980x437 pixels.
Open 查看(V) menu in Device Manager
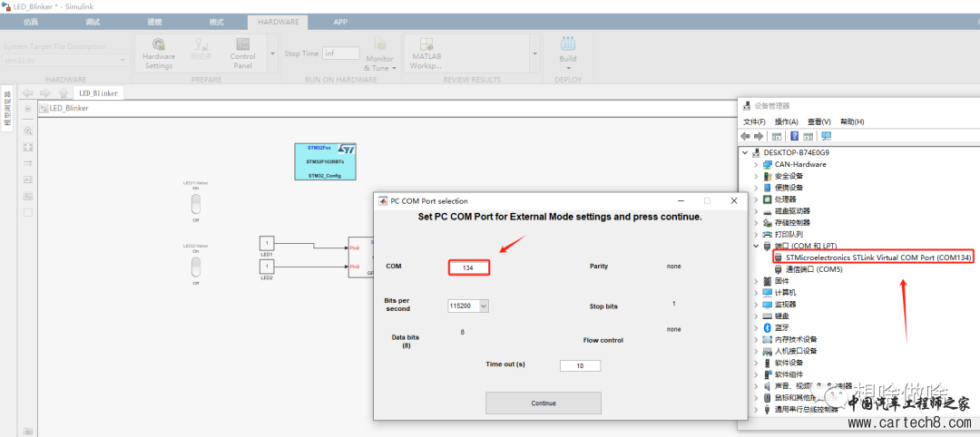tap(818, 121)
